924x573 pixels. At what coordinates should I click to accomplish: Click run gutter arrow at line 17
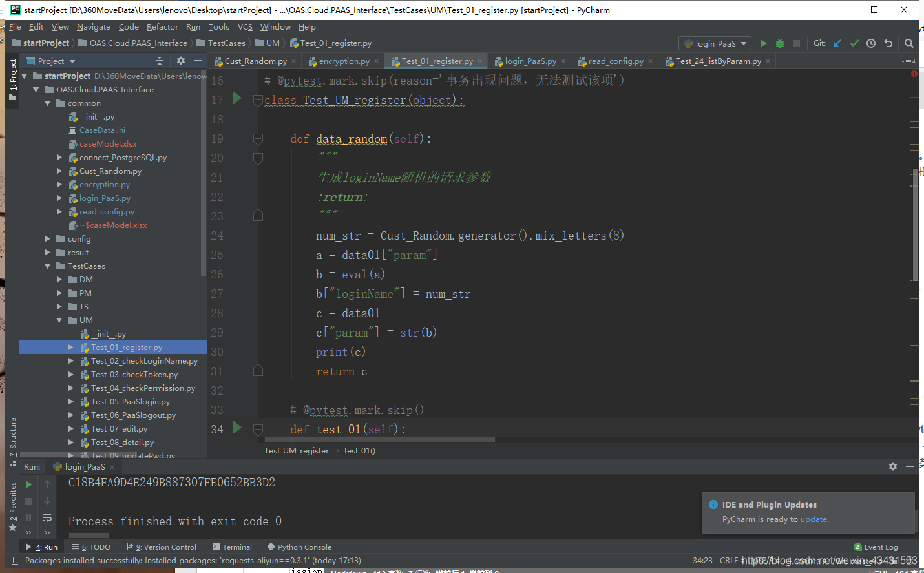click(x=237, y=98)
